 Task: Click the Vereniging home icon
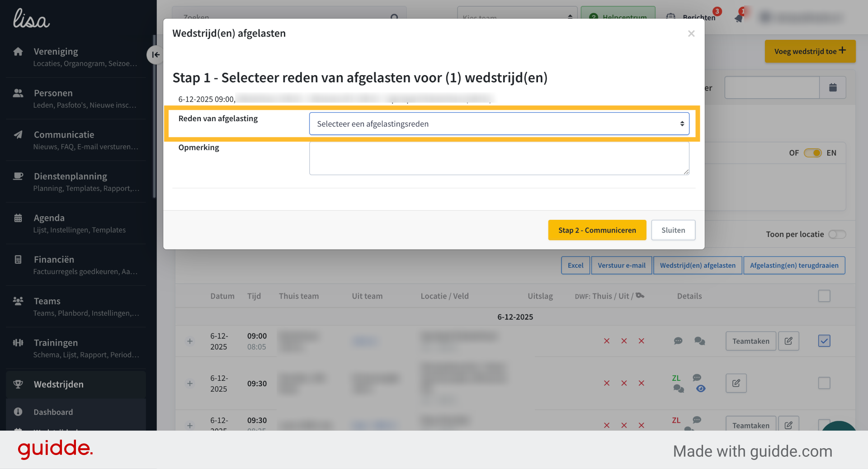click(x=18, y=51)
